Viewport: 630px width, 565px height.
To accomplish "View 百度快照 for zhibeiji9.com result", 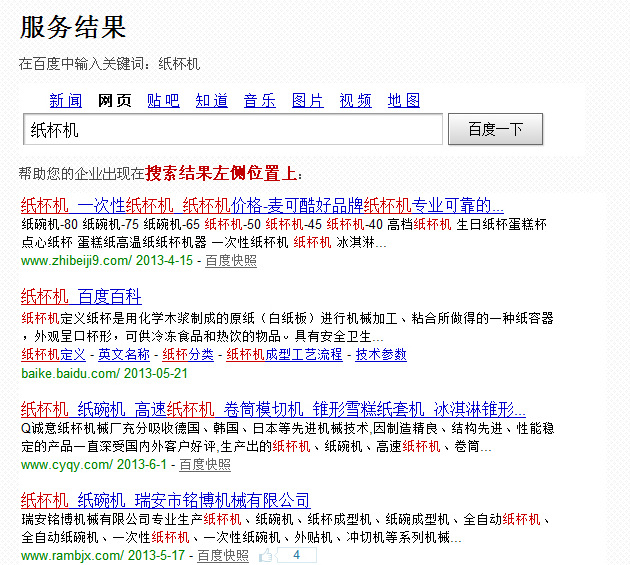I will (x=231, y=260).
